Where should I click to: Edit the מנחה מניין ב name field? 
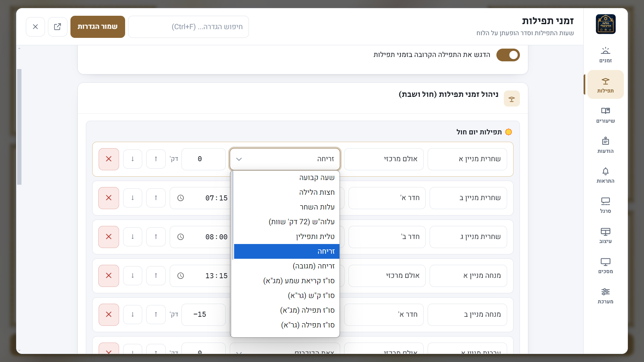[x=467, y=314]
